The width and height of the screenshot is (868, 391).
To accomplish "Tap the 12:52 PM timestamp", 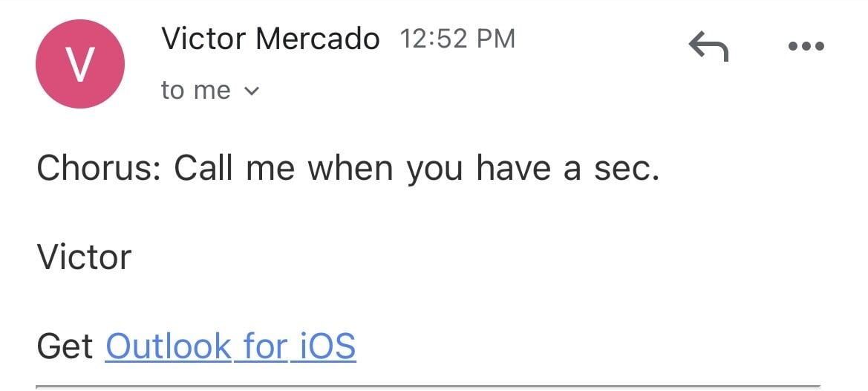I will 457,39.
